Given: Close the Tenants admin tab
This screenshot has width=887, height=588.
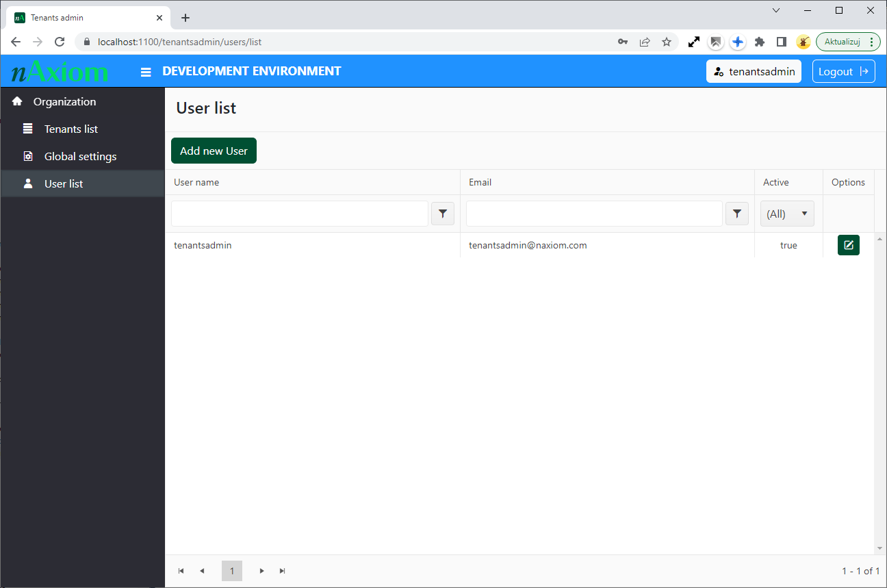Looking at the screenshot, I should tap(159, 18).
